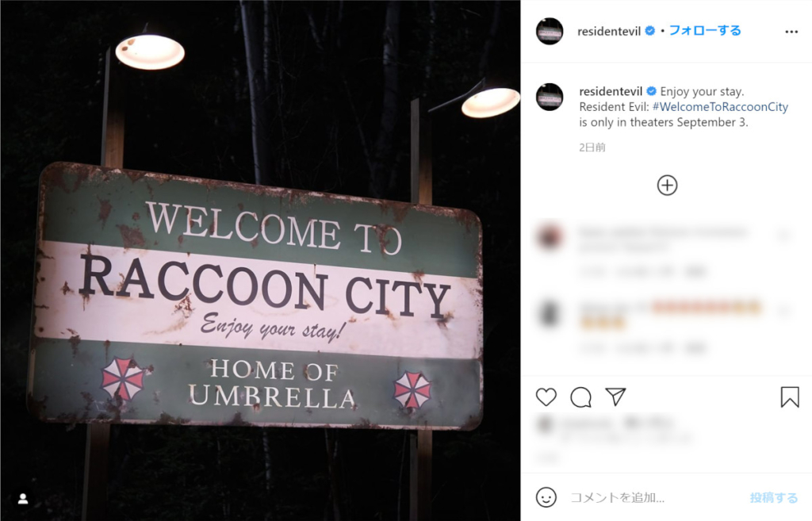Open the emoji picker smiley icon
The height and width of the screenshot is (521, 812).
pos(546,497)
